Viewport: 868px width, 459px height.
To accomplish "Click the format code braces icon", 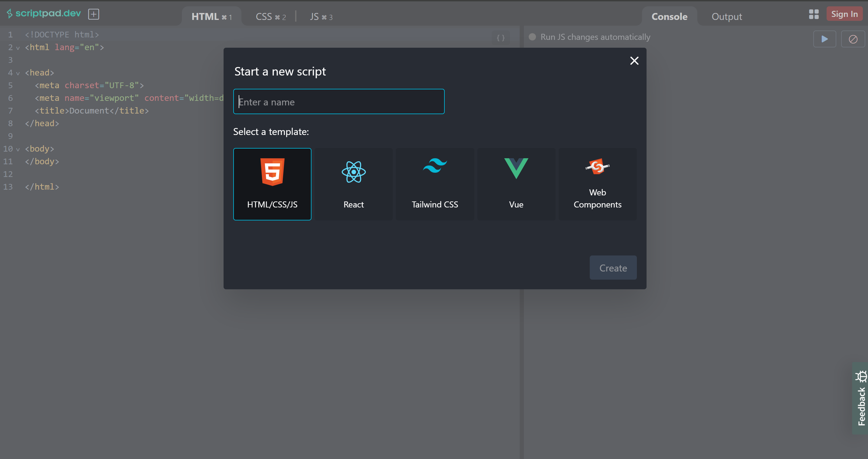I will point(501,38).
